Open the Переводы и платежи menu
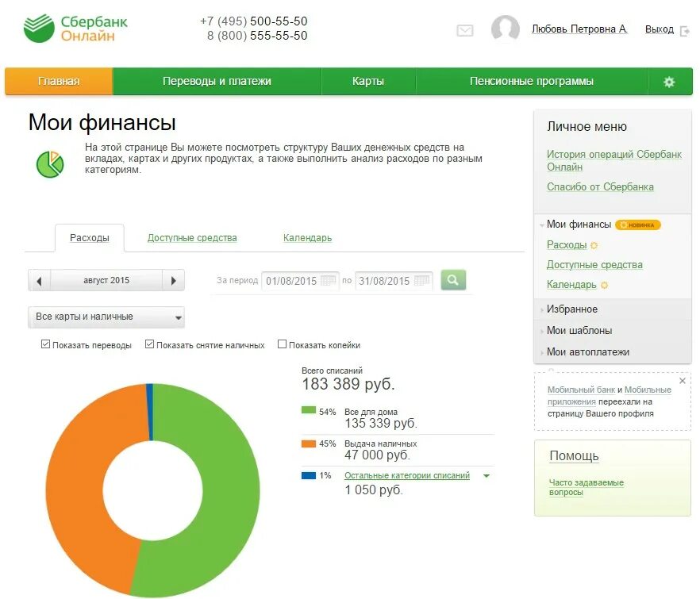This screenshot has height=599, width=700. pyautogui.click(x=217, y=81)
